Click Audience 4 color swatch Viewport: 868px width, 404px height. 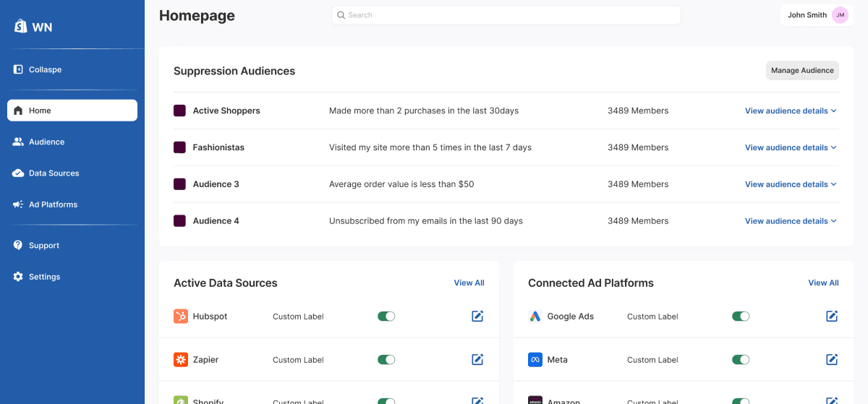[x=179, y=221]
